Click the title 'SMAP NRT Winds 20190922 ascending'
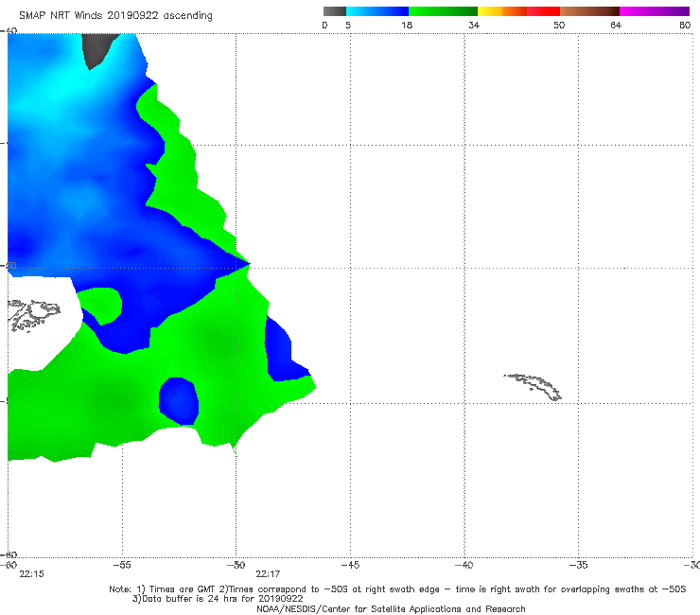Image resolution: width=700 pixels, height=615 pixels. coord(115,15)
